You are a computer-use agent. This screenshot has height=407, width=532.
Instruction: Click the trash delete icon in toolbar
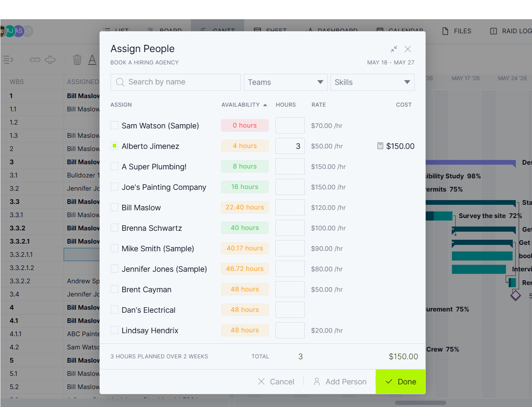click(x=77, y=60)
